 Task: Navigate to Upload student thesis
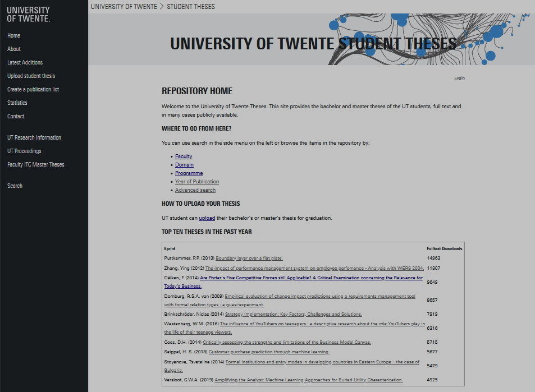[x=31, y=76]
